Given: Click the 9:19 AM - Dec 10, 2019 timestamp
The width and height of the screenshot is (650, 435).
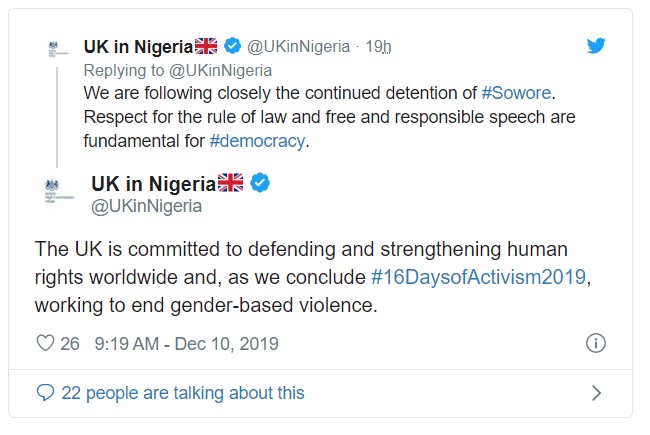Looking at the screenshot, I should pos(186,344).
